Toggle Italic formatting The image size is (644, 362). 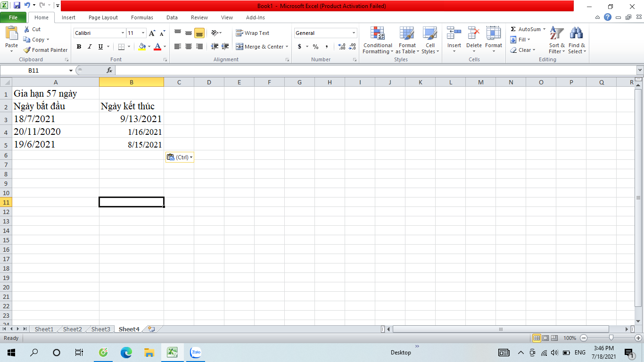coord(90,47)
